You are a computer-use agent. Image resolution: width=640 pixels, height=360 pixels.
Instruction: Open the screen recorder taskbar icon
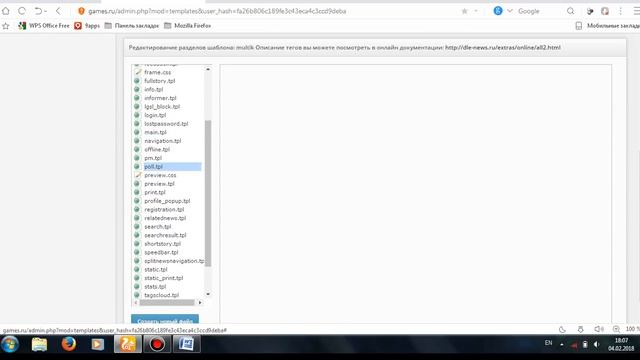(x=157, y=344)
